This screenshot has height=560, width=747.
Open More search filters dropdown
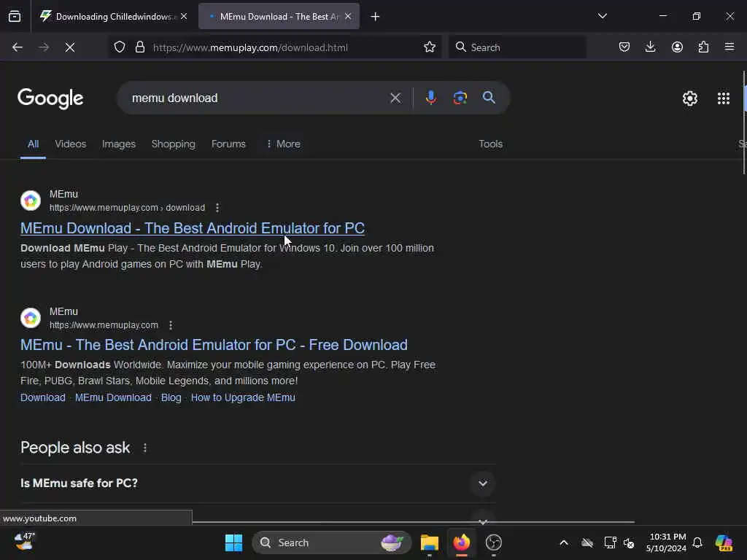point(284,144)
